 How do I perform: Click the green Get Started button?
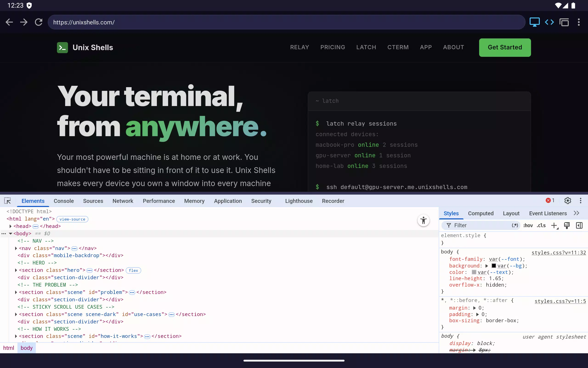(505, 47)
